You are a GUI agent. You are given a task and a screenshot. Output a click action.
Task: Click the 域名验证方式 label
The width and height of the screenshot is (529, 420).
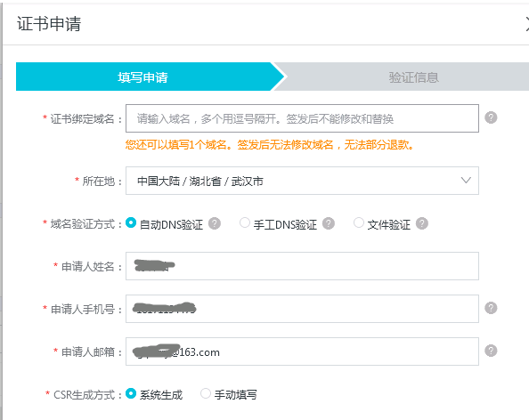tap(82, 224)
